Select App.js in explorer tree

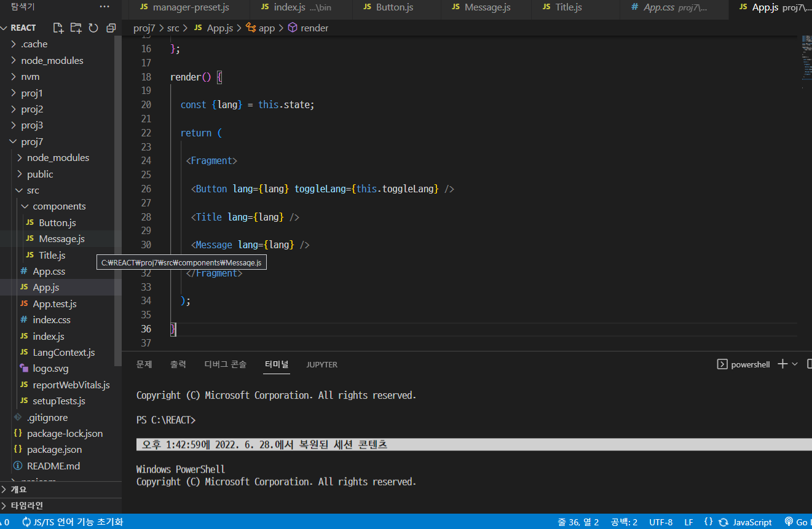coord(45,287)
